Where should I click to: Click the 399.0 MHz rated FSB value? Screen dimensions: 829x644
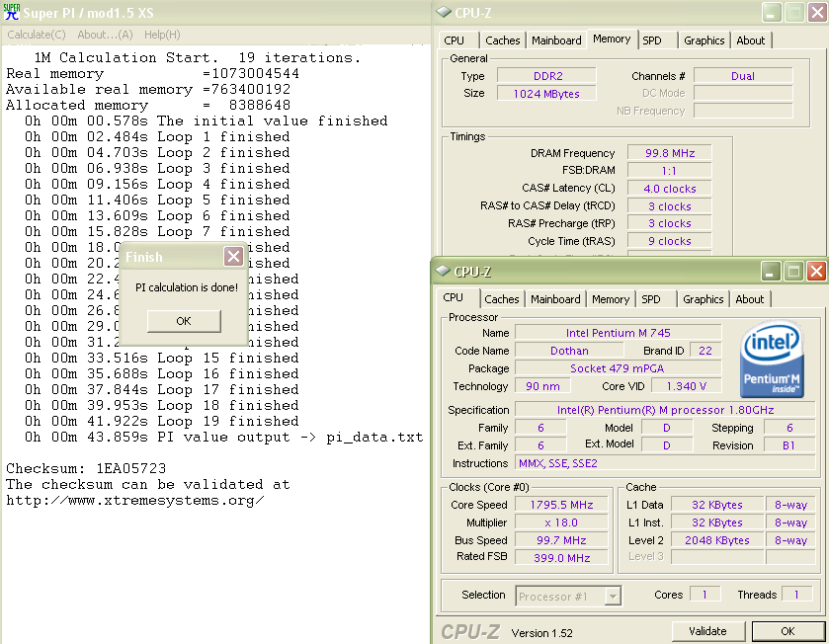(x=561, y=558)
